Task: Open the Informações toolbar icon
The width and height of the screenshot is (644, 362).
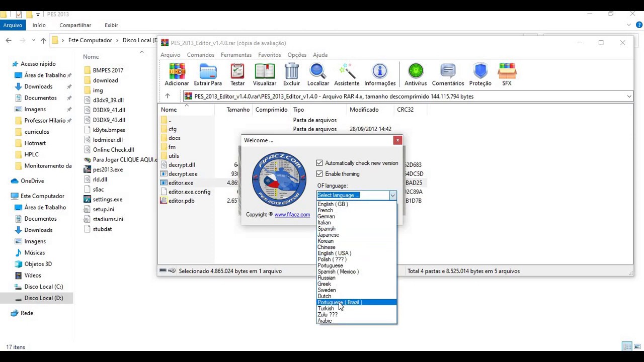Action: click(380, 75)
